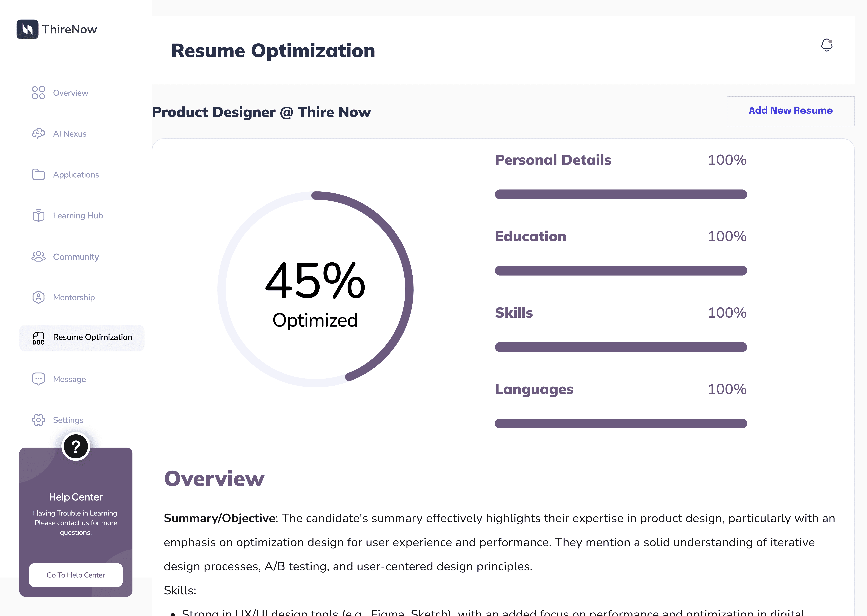This screenshot has width=867, height=616.
Task: Click the Settings gear icon
Action: point(38,420)
